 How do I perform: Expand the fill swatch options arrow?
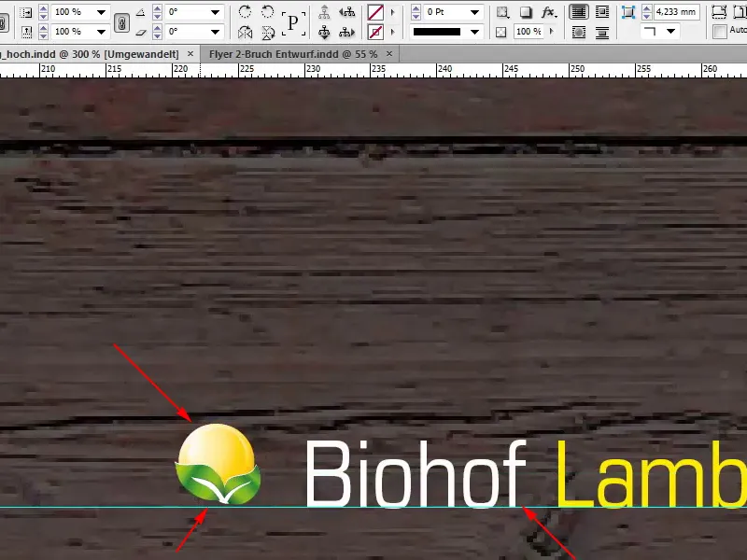coord(393,12)
